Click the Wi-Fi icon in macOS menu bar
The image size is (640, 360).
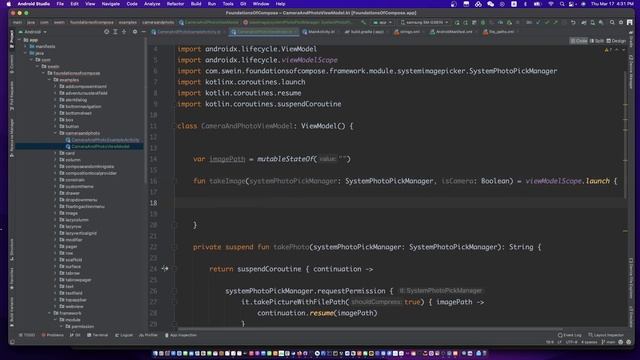coord(551,4)
